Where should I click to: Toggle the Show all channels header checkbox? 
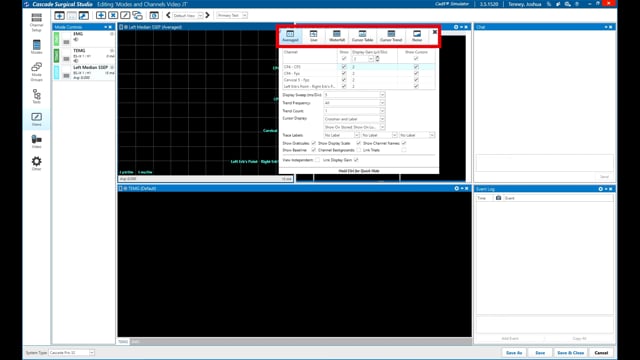[344, 59]
